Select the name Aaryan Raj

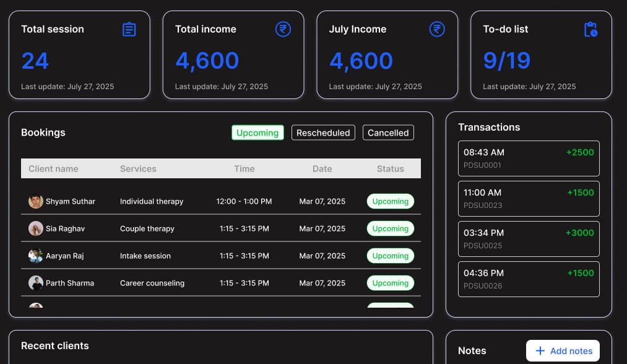click(x=65, y=256)
